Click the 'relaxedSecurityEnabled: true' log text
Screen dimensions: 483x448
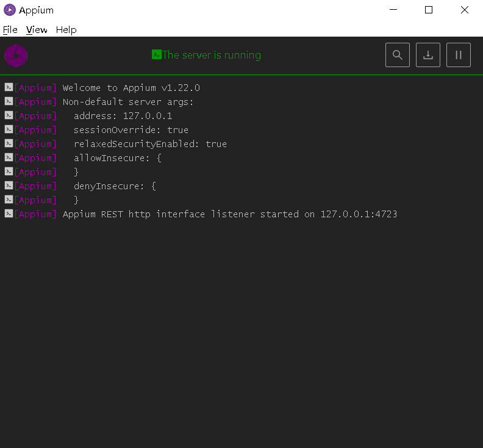[150, 144]
